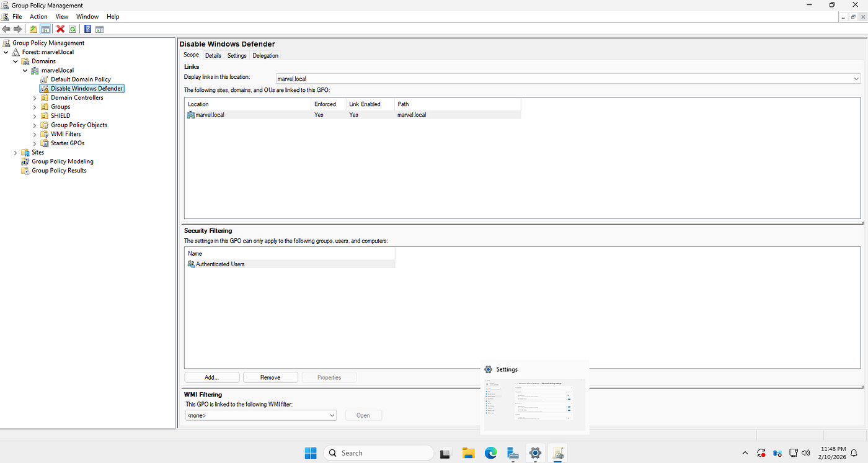Expand the Group Policy Objects node
This screenshot has height=463, width=868.
point(35,125)
